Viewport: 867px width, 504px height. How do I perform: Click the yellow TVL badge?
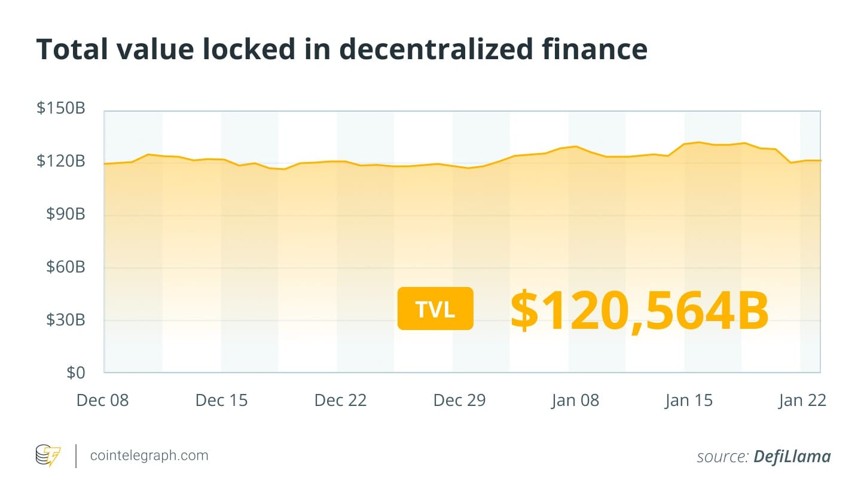pyautogui.click(x=435, y=308)
